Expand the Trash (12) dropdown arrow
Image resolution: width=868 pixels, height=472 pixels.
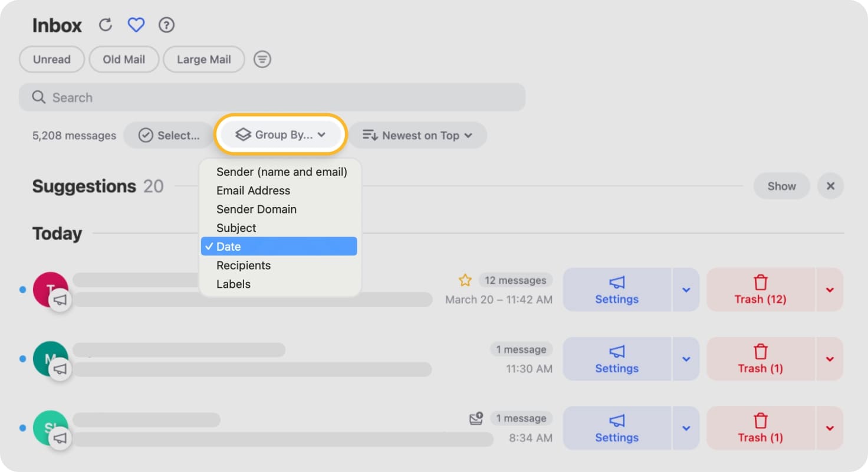click(x=830, y=290)
